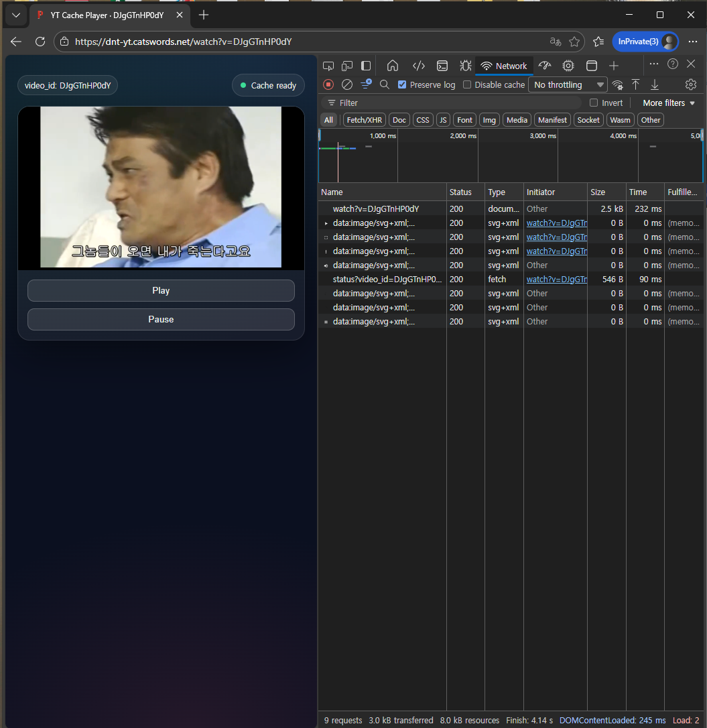Screen dimensions: 707x728
Task: Expand the More filters dropdown
Action: pyautogui.click(x=669, y=103)
